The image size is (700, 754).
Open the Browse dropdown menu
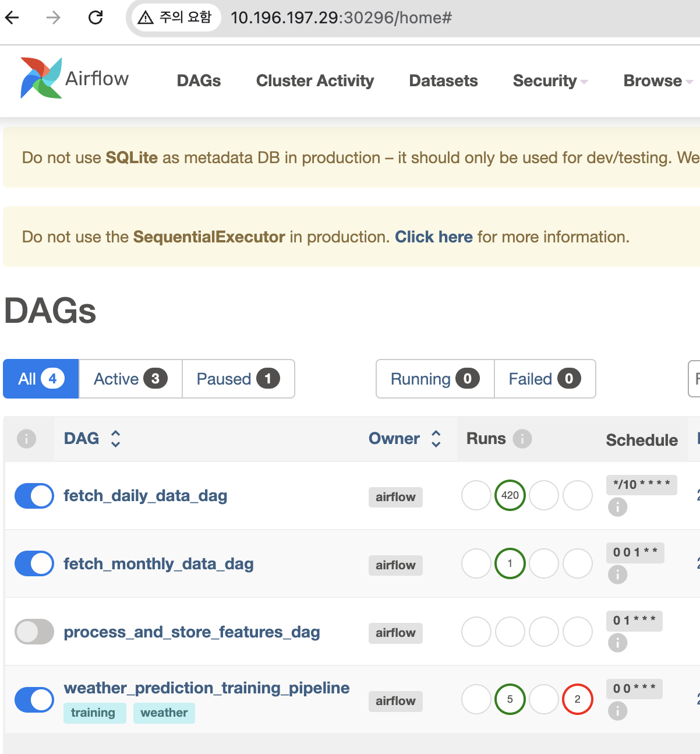coord(658,81)
